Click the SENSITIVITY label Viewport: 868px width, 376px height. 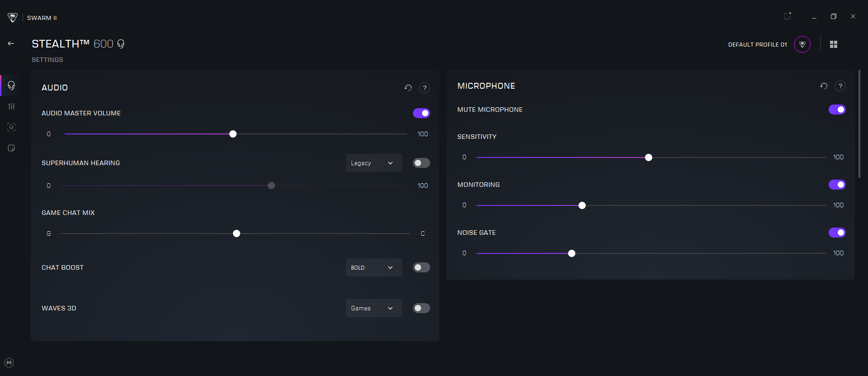tap(477, 137)
